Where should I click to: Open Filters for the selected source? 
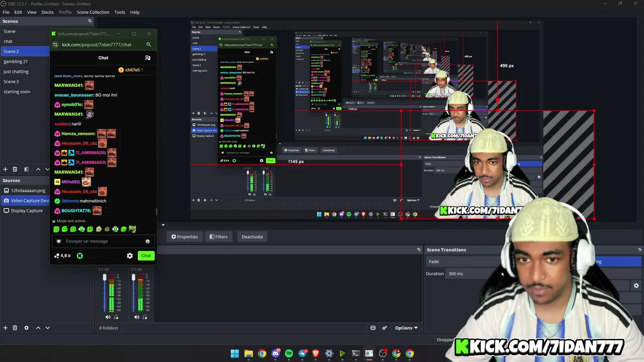218,237
